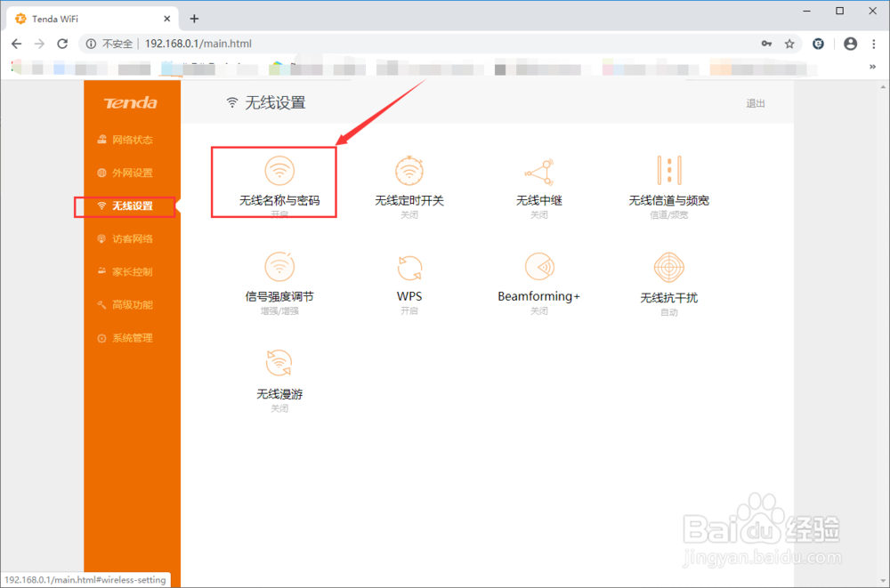Click the 无线中继 label
This screenshot has height=588, width=890.
tap(539, 200)
